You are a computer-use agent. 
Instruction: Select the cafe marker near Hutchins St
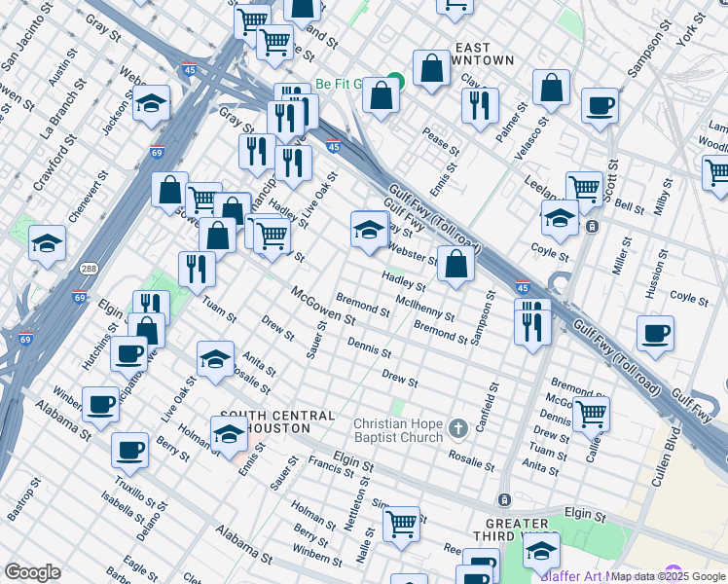[x=129, y=357]
